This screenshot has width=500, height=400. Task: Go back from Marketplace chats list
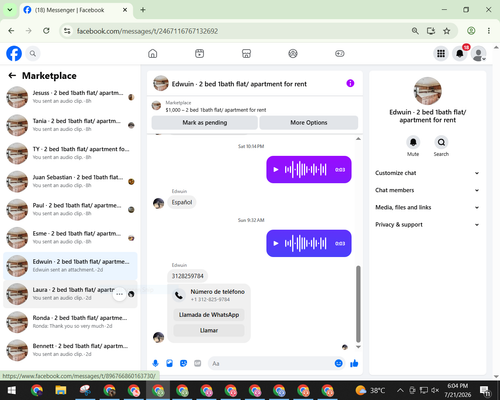[x=12, y=76]
